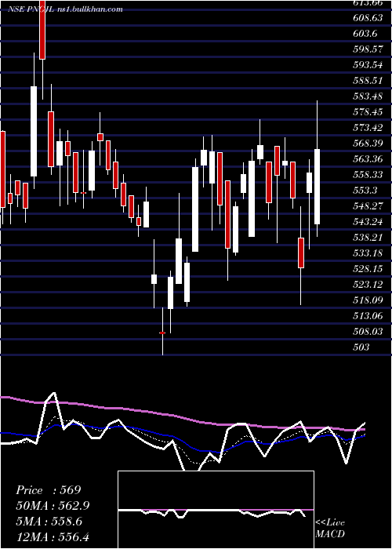Click the 548.27 price axis label
Viewport: 392px width, 549px height.
368,205
